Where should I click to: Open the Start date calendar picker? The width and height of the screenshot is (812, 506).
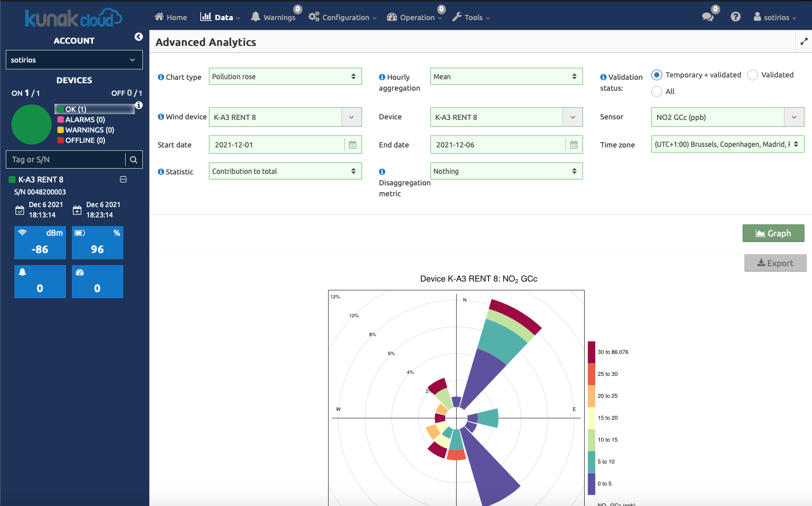[x=352, y=145]
